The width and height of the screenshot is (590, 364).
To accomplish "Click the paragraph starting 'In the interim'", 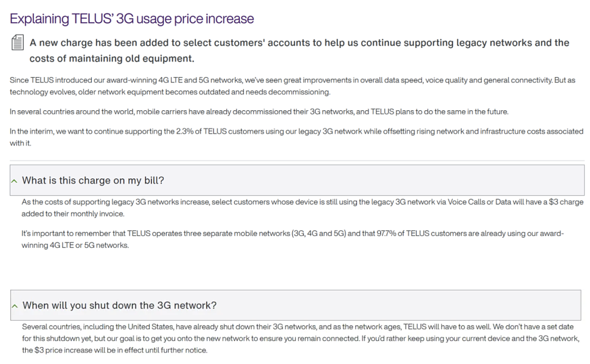I will coord(297,137).
